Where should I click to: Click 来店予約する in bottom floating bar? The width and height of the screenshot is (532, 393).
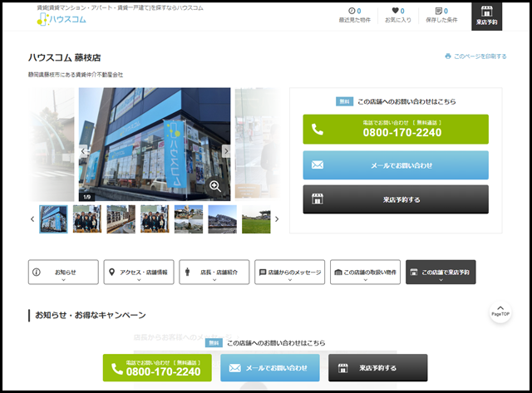[x=378, y=368]
